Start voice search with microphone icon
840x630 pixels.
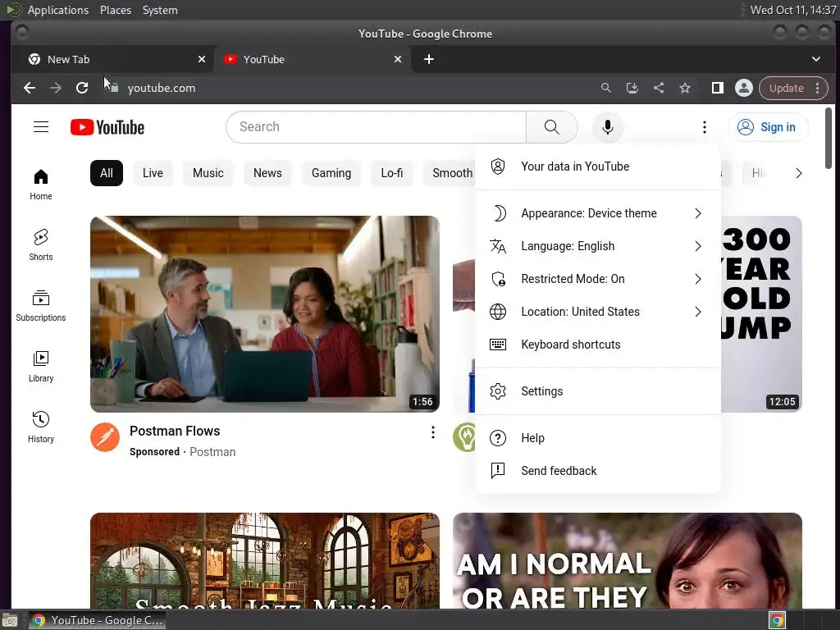point(607,127)
